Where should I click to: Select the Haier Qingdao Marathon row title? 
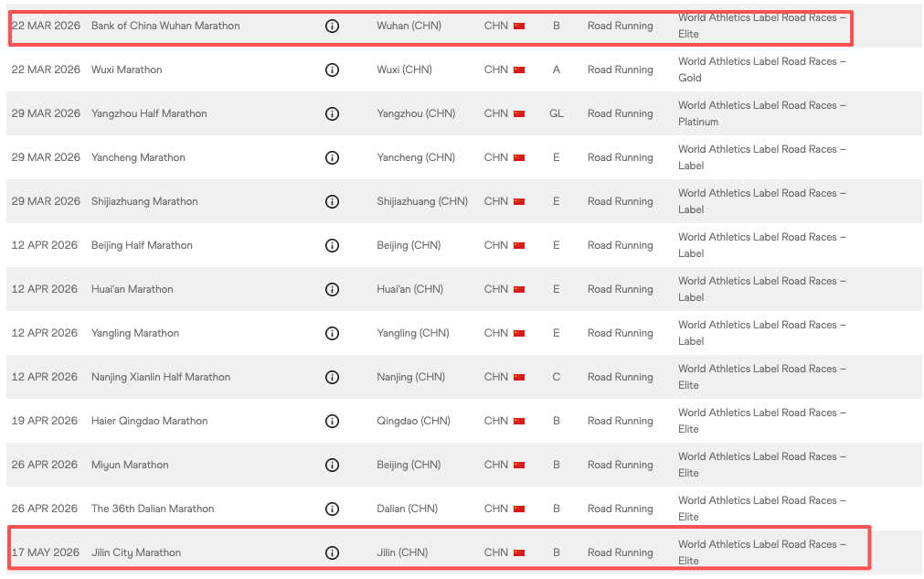(149, 421)
